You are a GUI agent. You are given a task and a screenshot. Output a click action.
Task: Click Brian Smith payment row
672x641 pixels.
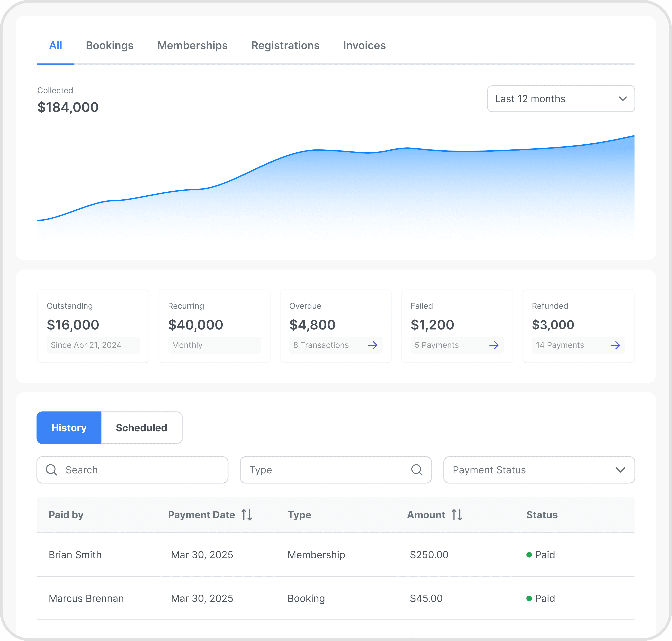coord(75,555)
